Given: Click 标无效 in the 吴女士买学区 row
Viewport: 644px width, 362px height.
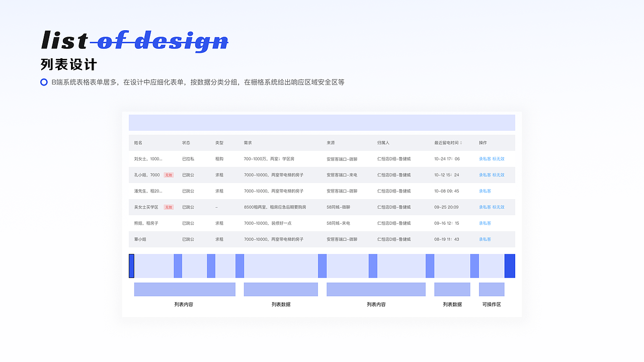Looking at the screenshot, I should pos(498,207).
